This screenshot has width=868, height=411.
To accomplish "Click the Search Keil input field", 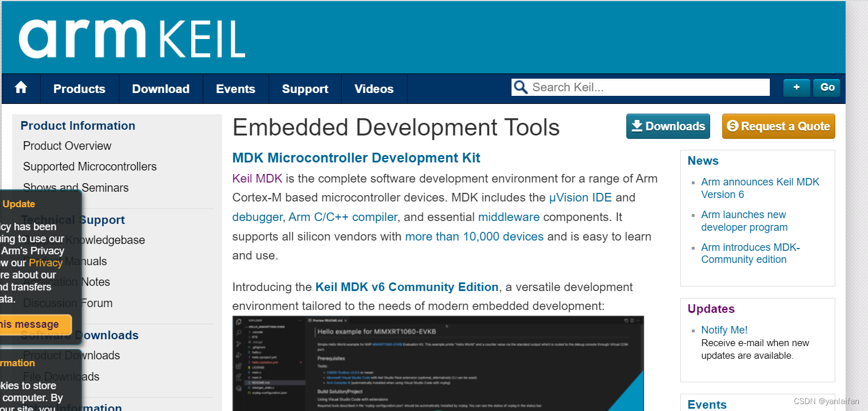I will (649, 87).
